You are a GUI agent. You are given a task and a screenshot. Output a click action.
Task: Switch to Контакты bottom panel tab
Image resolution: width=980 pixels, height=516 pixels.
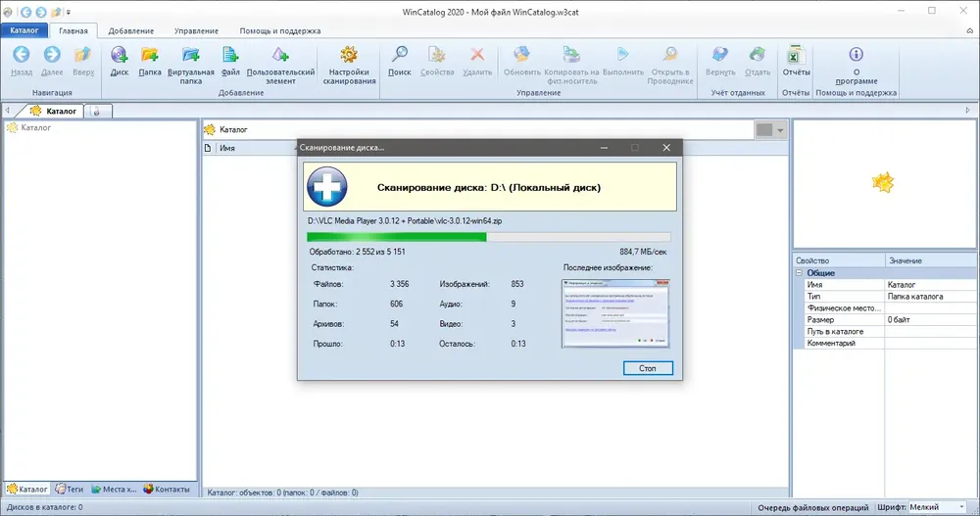(x=167, y=490)
